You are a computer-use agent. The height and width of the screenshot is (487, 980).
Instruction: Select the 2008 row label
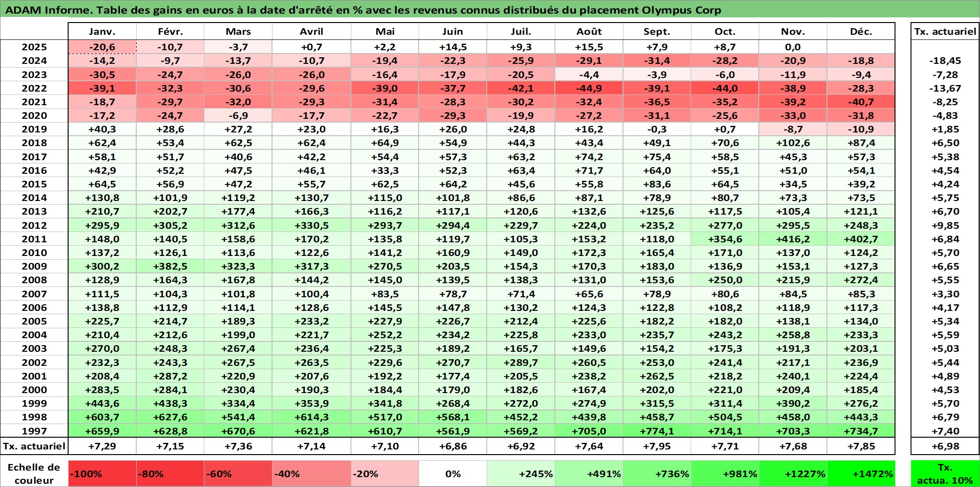coord(34,280)
